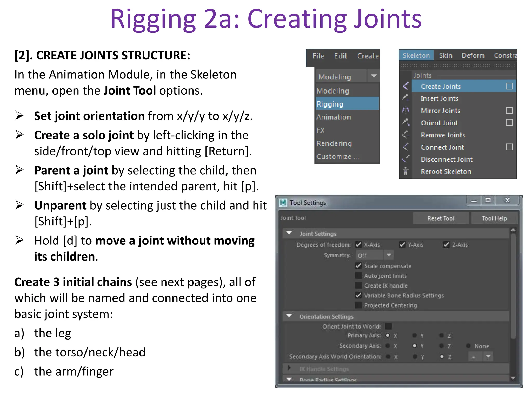Click the Orient Joint icon
Viewport: 532px width, 399px height.
(405, 122)
